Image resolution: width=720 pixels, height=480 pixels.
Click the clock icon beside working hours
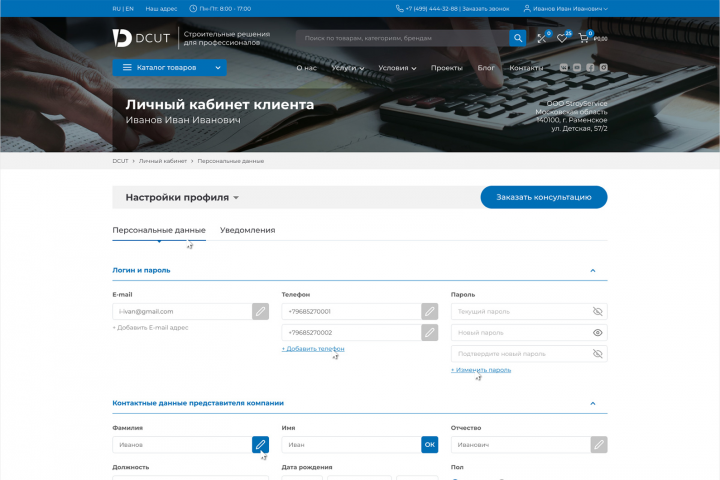(193, 8)
